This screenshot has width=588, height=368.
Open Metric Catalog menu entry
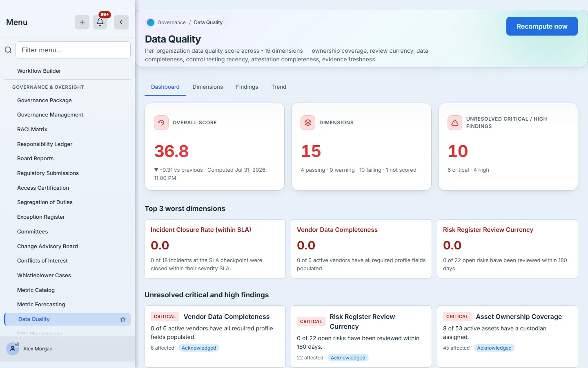coord(67,290)
